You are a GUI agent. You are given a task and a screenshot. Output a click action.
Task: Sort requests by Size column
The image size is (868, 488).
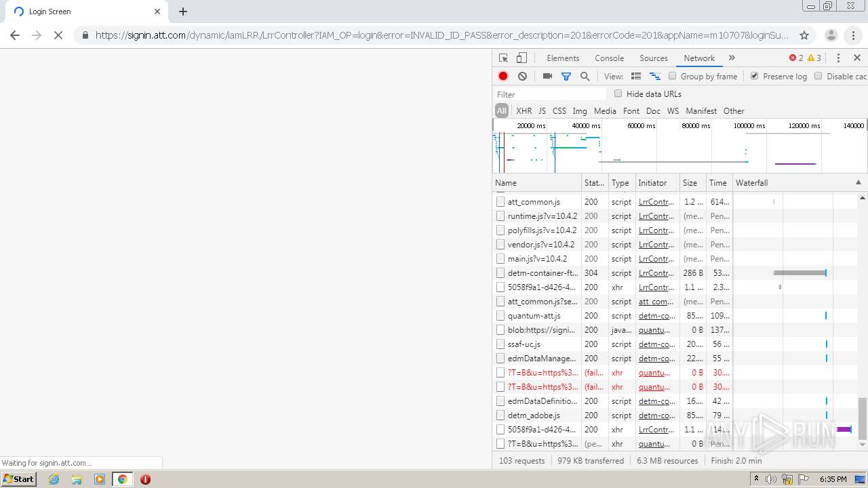tap(693, 182)
